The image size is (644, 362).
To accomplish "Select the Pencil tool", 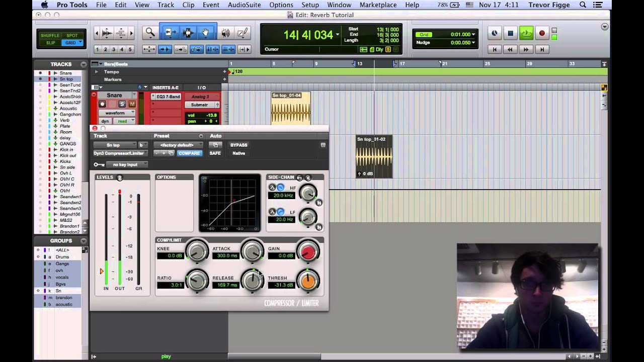I will click(242, 33).
